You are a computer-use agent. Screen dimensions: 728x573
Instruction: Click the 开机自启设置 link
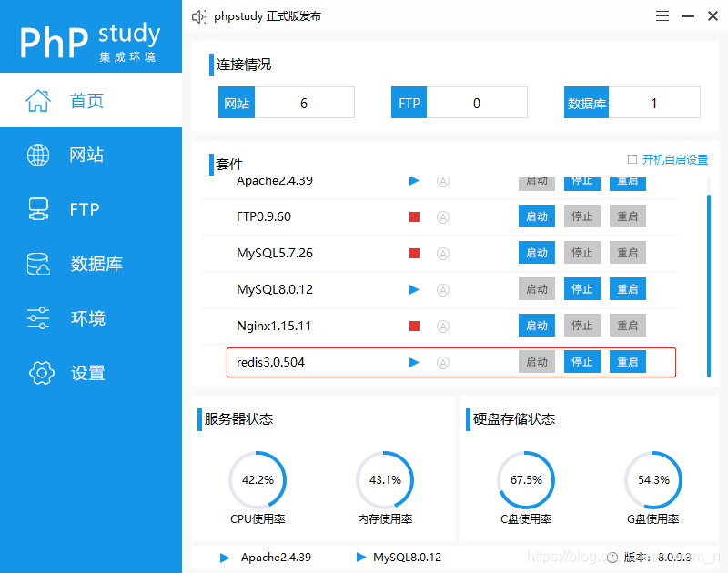click(675, 159)
